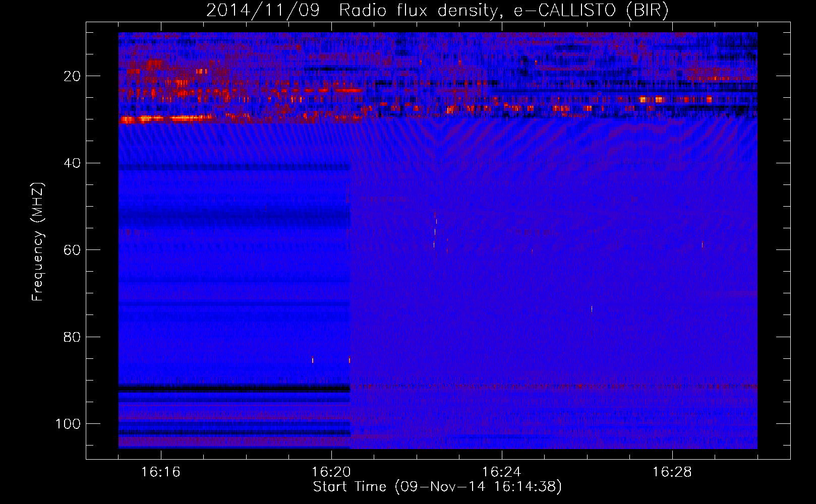This screenshot has width=816, height=504.
Task: Click the 'Start Time (09-Nov-14 16:14:38)' label
Action: coord(437,487)
